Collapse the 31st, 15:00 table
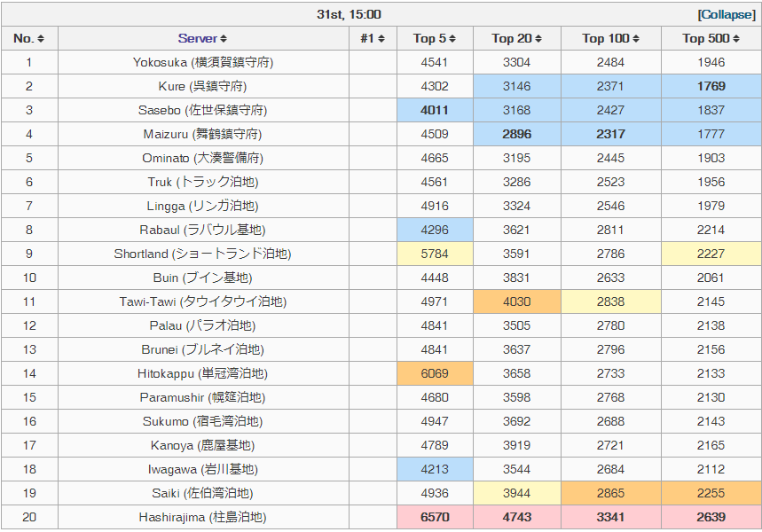762x532 pixels. (727, 14)
